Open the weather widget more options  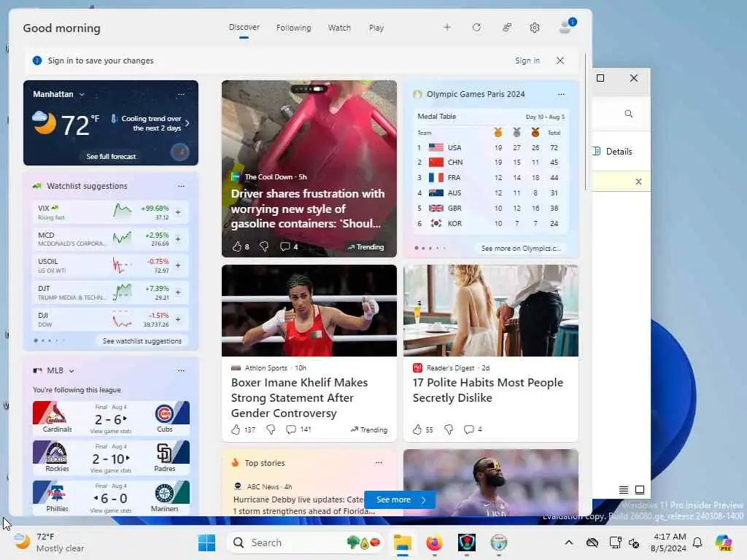(x=181, y=94)
